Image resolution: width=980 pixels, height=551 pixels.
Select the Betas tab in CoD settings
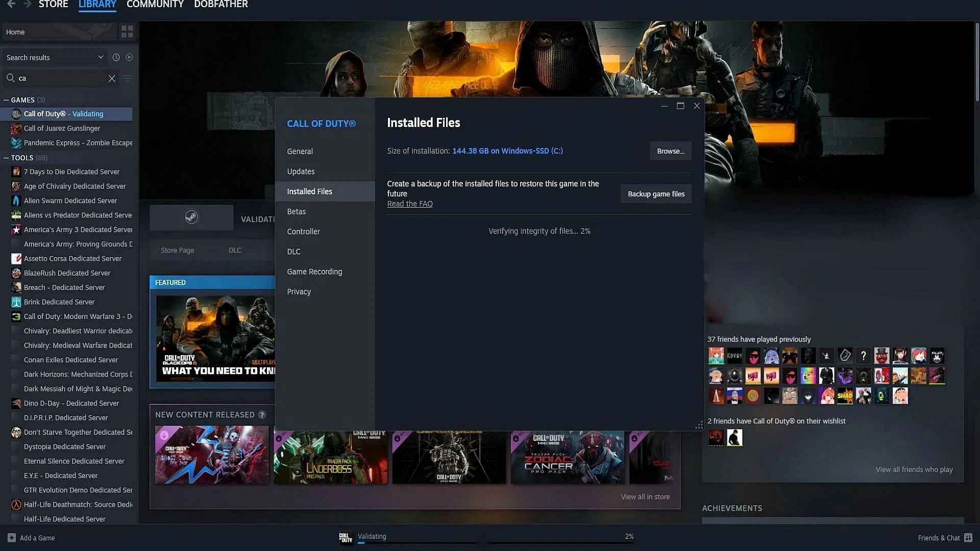(296, 211)
